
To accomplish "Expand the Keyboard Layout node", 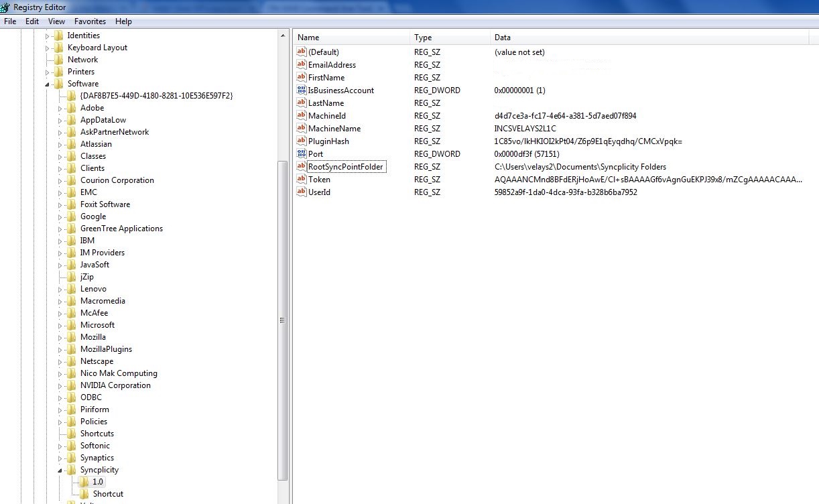I will click(48, 48).
